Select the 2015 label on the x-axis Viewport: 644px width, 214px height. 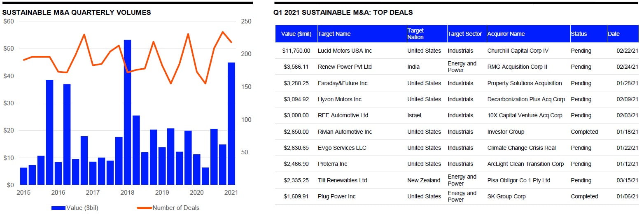[23, 192]
